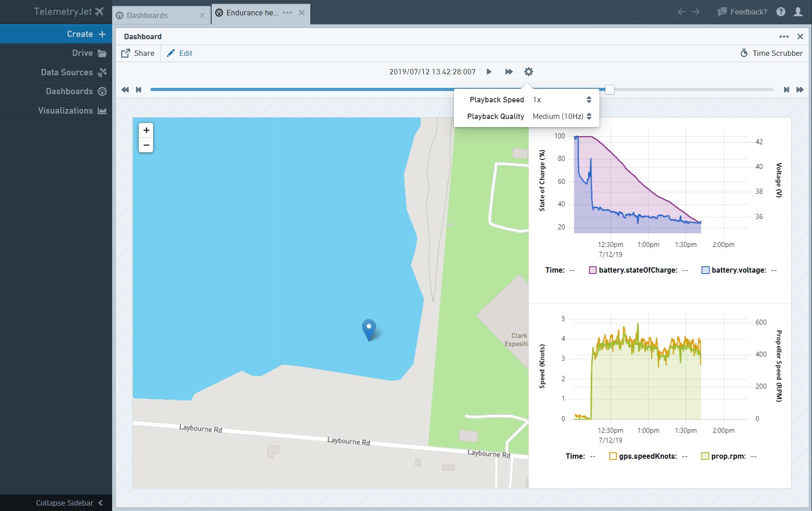Open playback settings gear icon
The image size is (812, 511).
(529, 72)
